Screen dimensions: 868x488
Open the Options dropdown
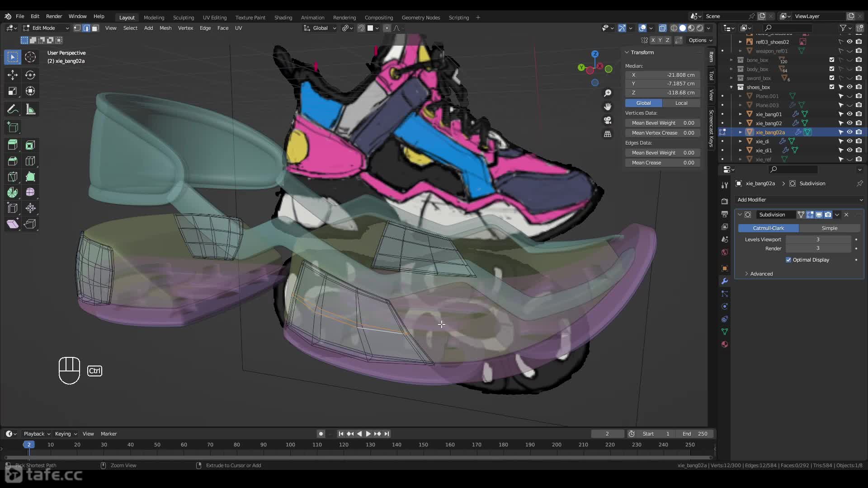pos(700,40)
